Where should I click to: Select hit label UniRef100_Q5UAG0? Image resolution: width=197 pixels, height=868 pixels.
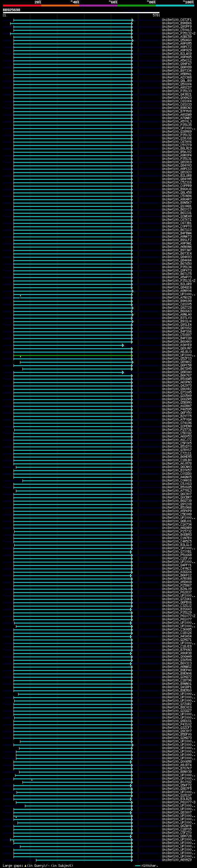[x=177, y=40]
